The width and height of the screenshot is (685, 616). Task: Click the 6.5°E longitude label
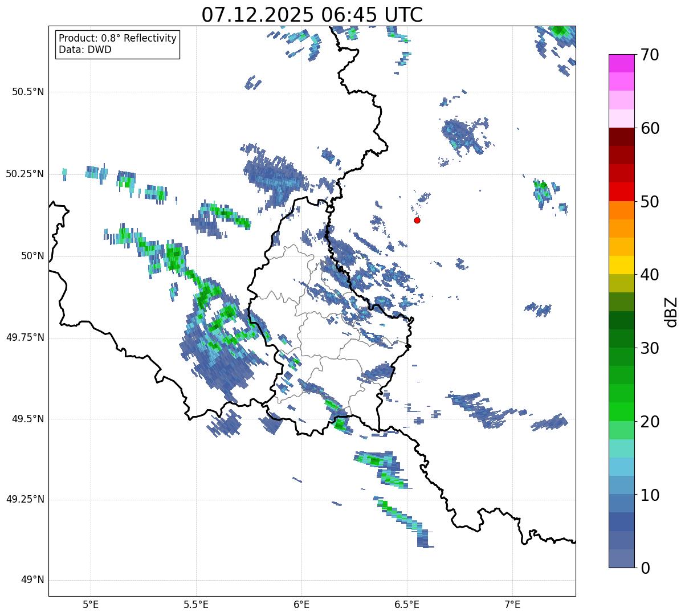pos(407,605)
